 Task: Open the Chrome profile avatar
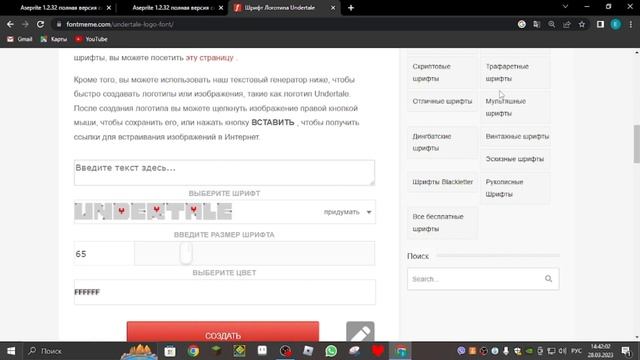(616, 24)
